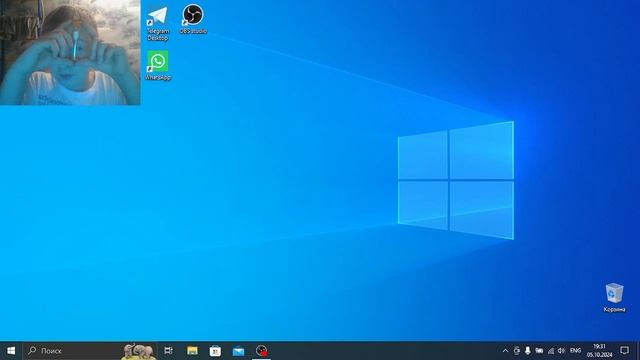This screenshot has width=640, height=360.
Task: Select the Recycle Bin (Корзина) icon
Action: [x=614, y=298]
